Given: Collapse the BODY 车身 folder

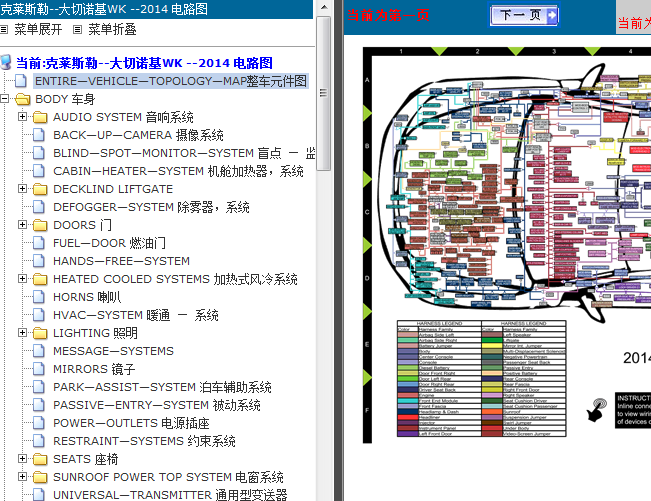Looking at the screenshot, I should click(5, 99).
